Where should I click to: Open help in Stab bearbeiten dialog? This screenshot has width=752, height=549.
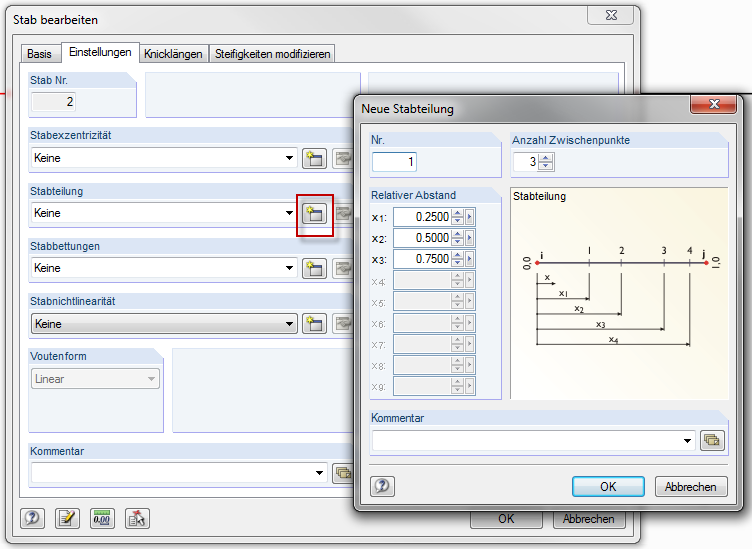click(x=32, y=518)
